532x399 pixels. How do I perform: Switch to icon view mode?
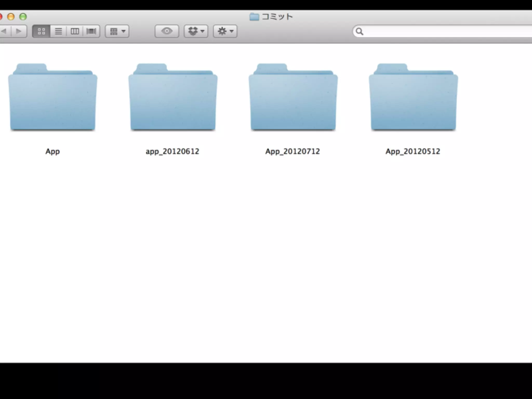coord(41,31)
